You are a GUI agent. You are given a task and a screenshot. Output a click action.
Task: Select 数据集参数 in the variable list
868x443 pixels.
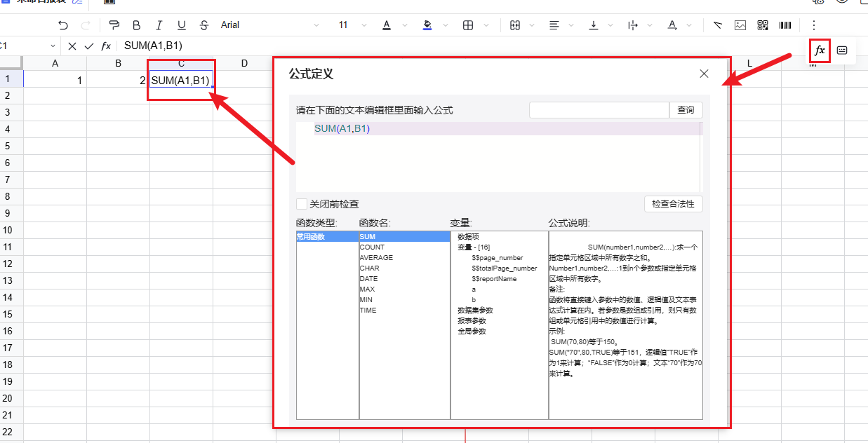pos(475,311)
